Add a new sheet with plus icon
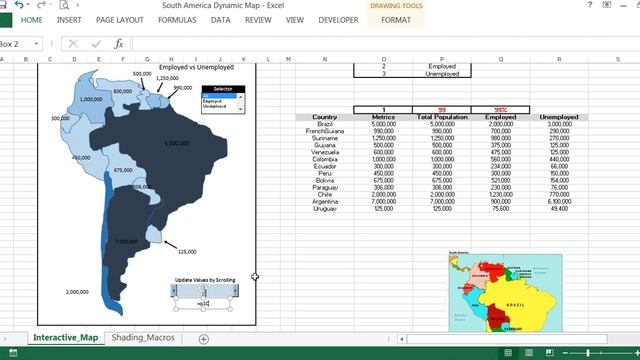The image size is (640, 360). 204,339
